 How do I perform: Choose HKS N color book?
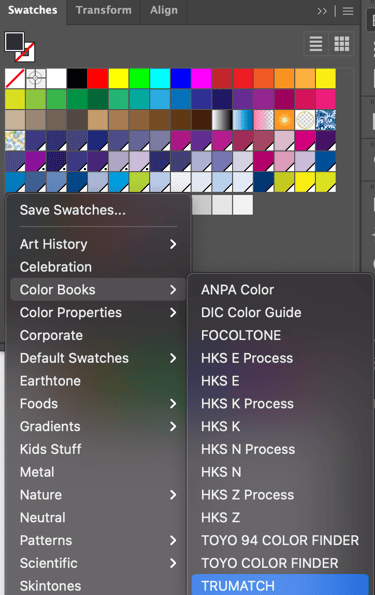tap(280, 472)
